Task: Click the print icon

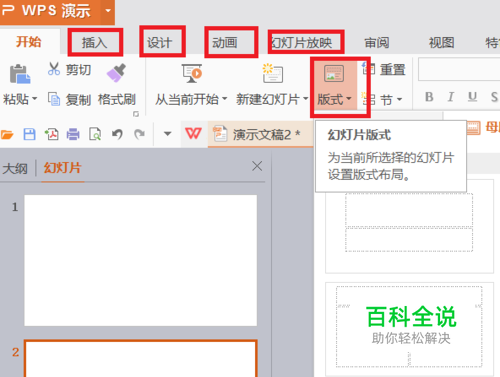Action: (x=73, y=134)
